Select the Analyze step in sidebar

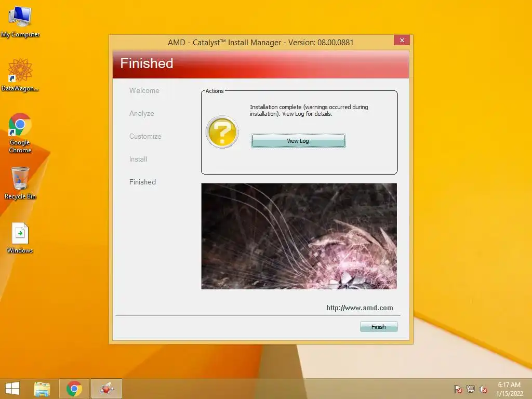(141, 113)
